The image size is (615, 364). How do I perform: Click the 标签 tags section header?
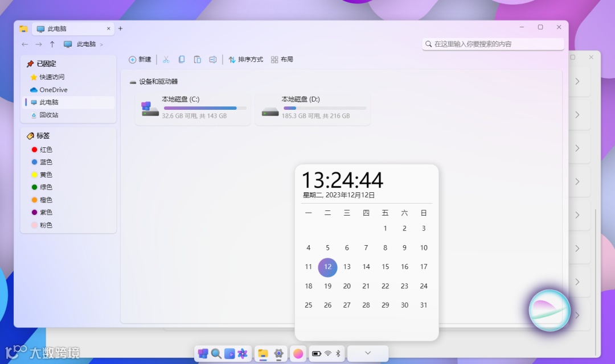tap(39, 136)
